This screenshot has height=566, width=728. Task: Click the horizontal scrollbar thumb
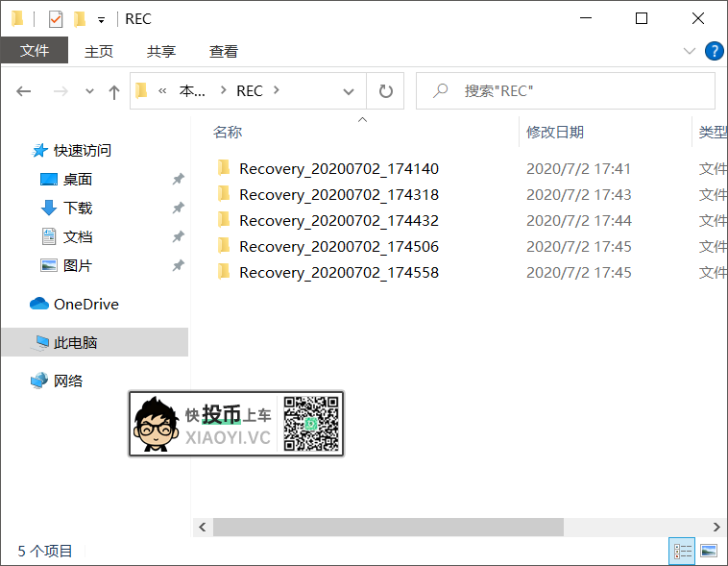[x=388, y=527]
